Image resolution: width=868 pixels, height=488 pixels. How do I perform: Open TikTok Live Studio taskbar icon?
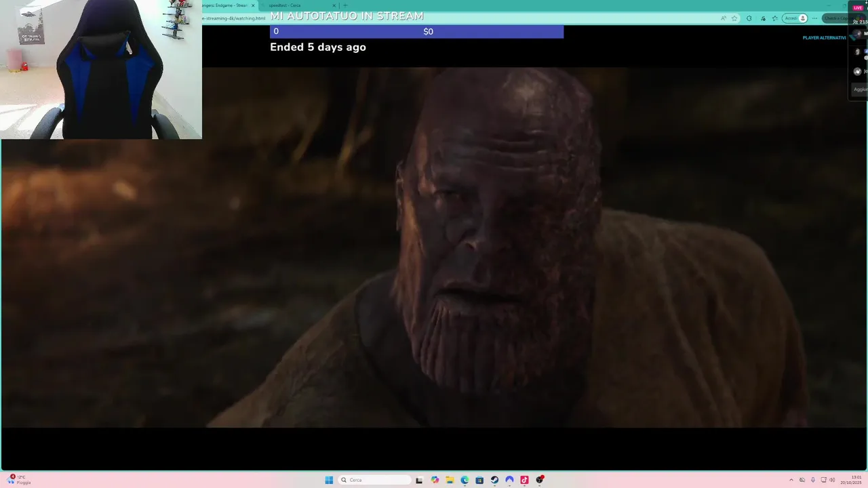(x=524, y=480)
